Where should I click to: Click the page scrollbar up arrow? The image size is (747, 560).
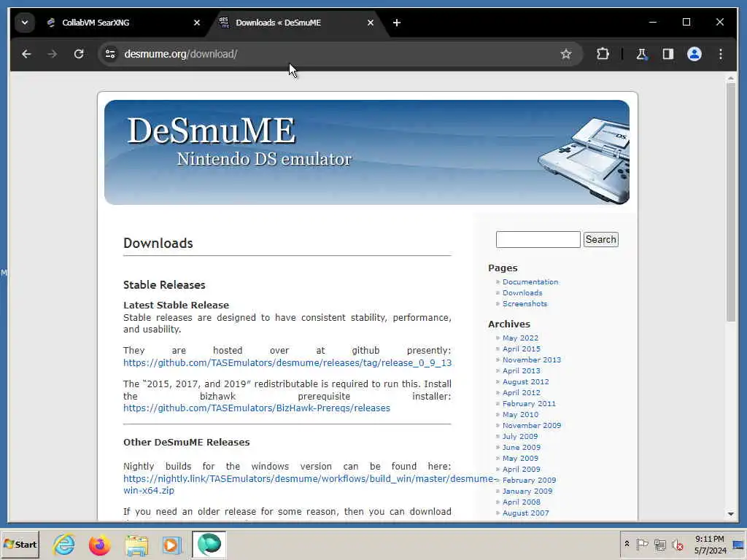(x=731, y=77)
